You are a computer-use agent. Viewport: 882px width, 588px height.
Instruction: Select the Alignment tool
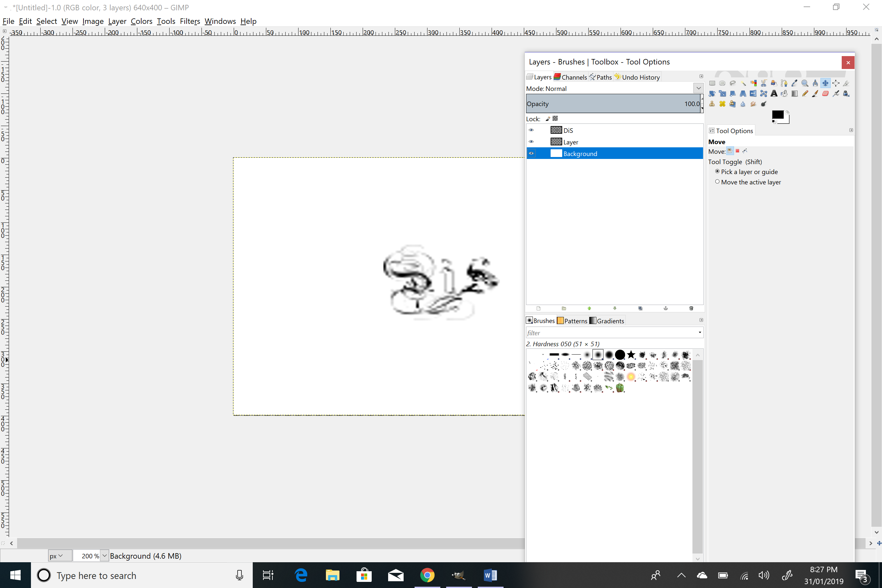coord(836,83)
